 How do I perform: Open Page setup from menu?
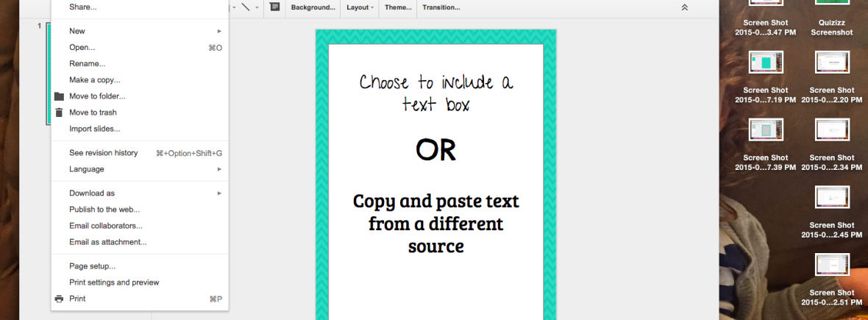[x=140, y=266]
